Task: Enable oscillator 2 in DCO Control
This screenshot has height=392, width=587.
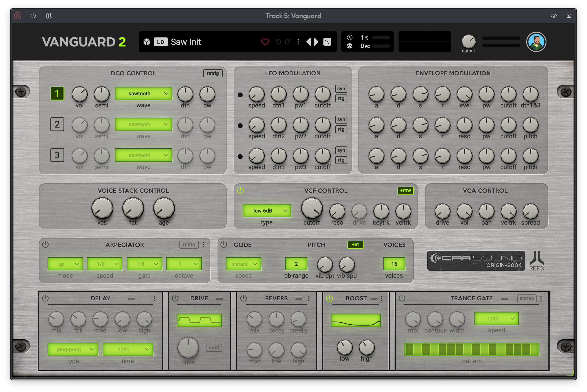Action: pyautogui.click(x=57, y=124)
